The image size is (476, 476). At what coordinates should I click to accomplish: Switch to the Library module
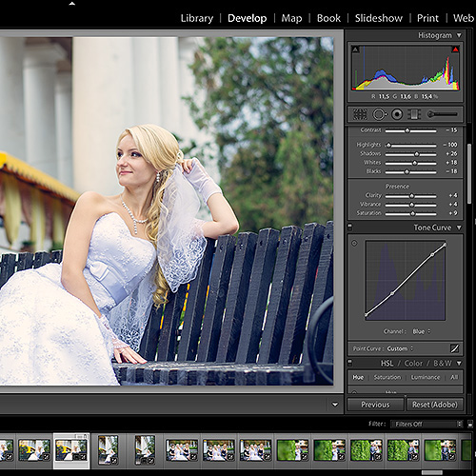tap(197, 18)
